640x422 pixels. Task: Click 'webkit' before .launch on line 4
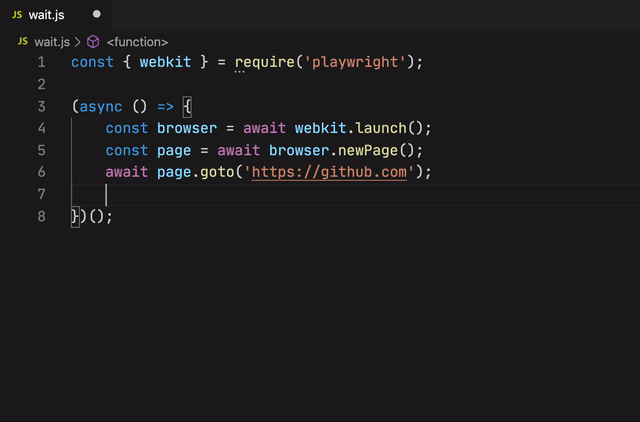coord(320,128)
